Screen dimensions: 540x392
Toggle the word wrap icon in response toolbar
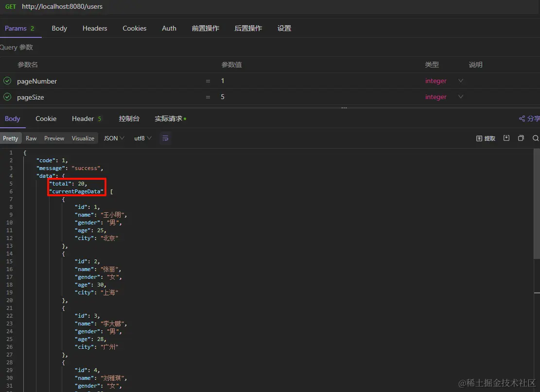pyautogui.click(x=165, y=138)
